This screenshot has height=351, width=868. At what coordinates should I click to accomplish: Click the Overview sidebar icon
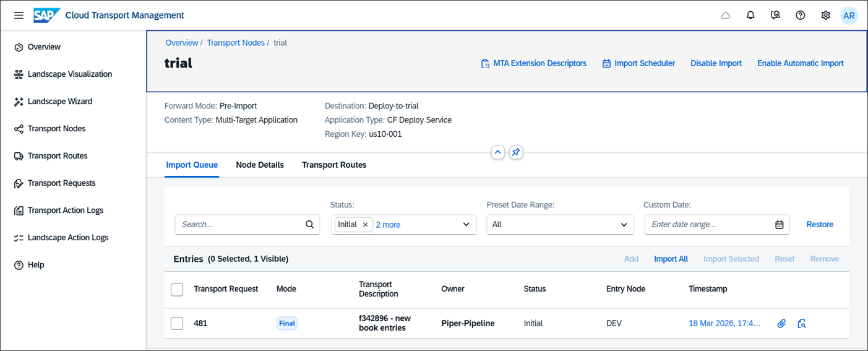tap(19, 47)
